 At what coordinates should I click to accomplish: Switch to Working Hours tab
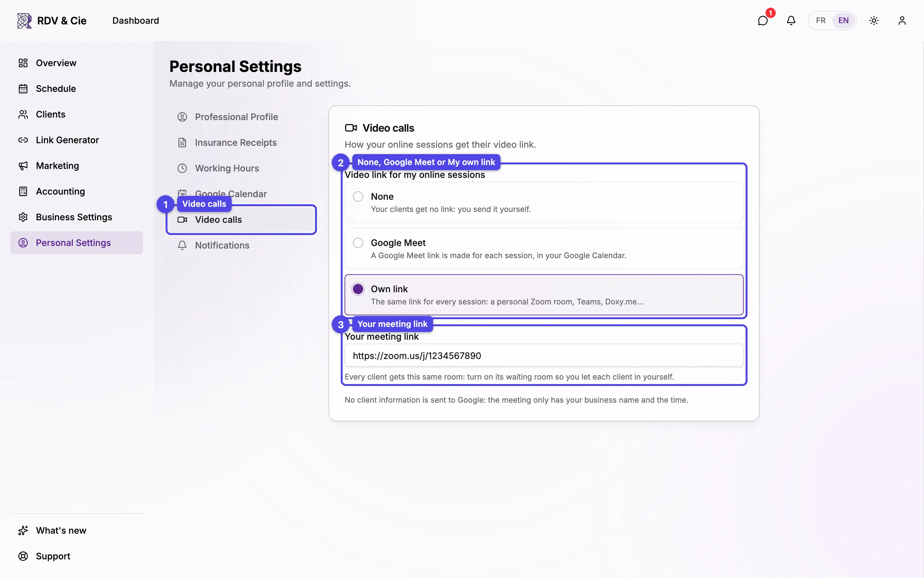(241, 168)
